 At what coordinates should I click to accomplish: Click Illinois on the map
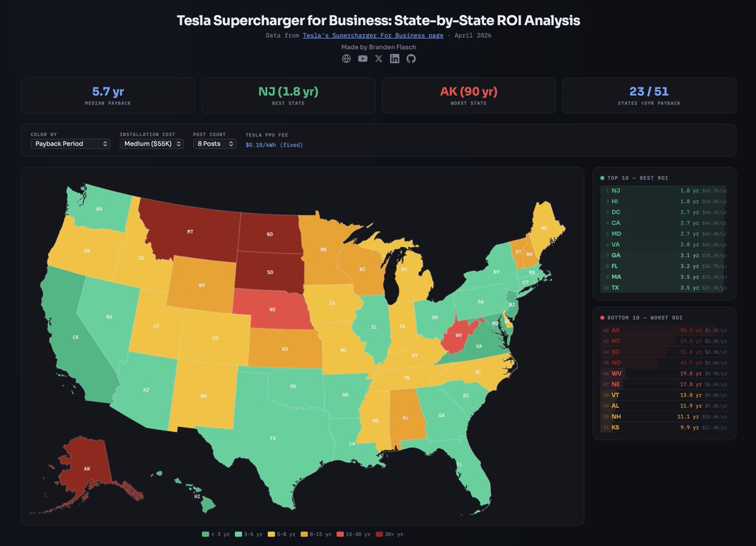point(374,327)
